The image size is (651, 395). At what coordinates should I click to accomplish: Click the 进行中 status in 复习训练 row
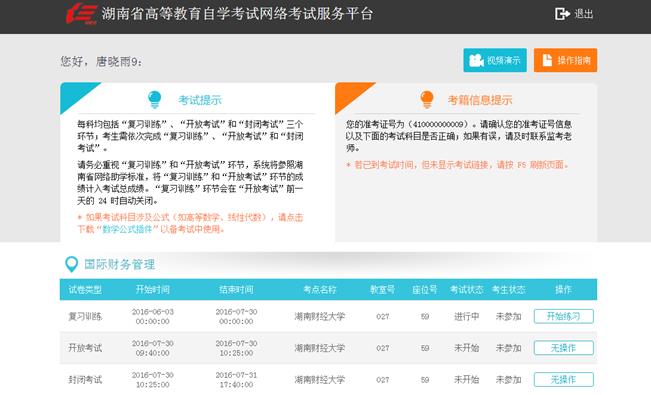point(467,316)
